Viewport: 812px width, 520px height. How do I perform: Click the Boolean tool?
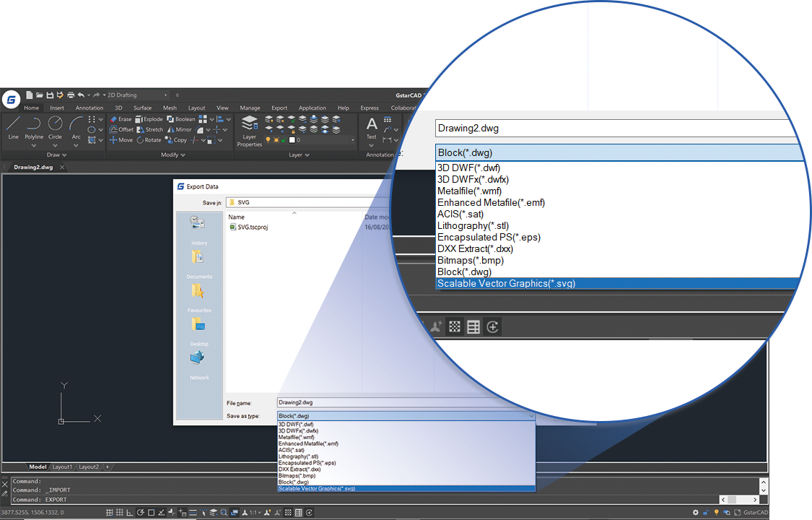click(180, 119)
